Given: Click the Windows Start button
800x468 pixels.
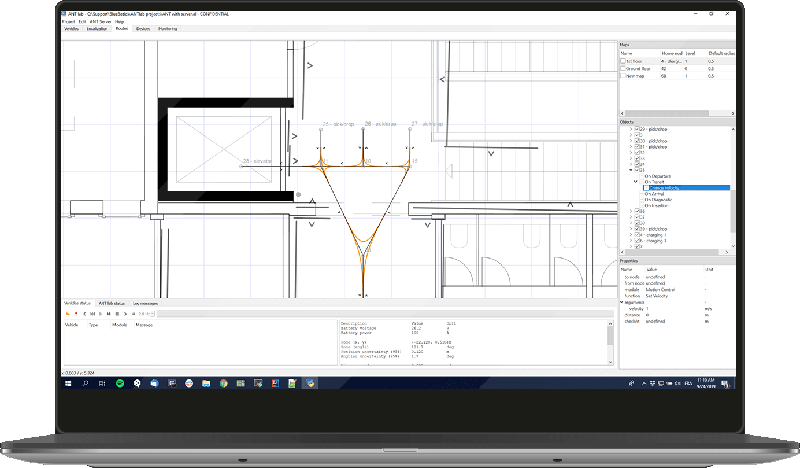Looking at the screenshot, I should click(68, 383).
